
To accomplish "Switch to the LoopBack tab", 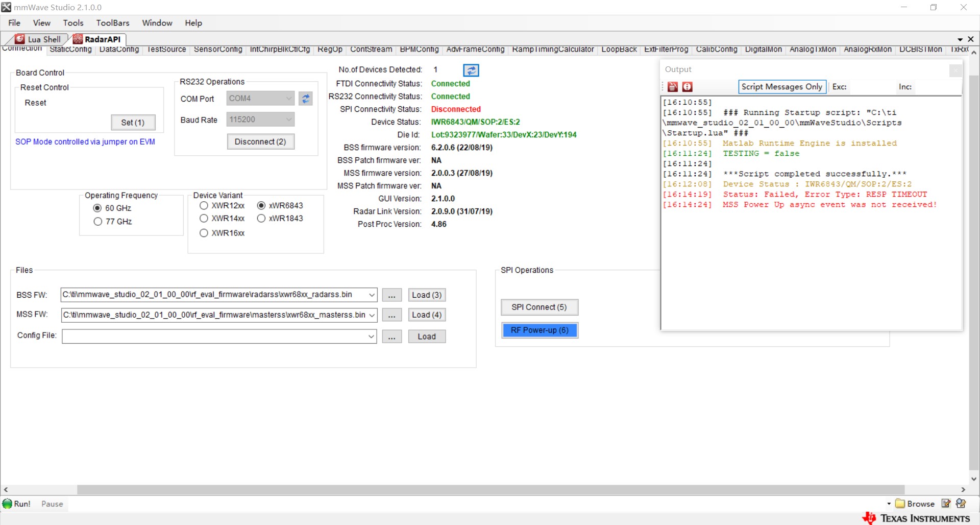I will click(619, 50).
